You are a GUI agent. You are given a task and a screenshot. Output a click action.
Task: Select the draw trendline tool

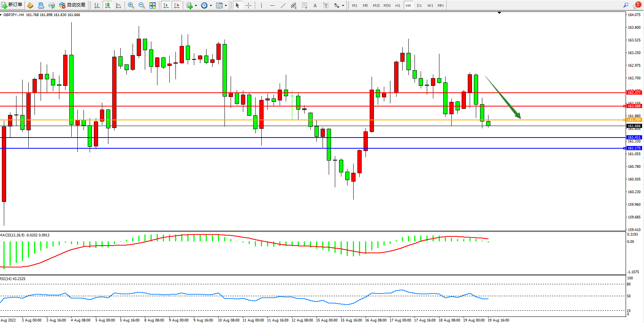tap(283, 5)
